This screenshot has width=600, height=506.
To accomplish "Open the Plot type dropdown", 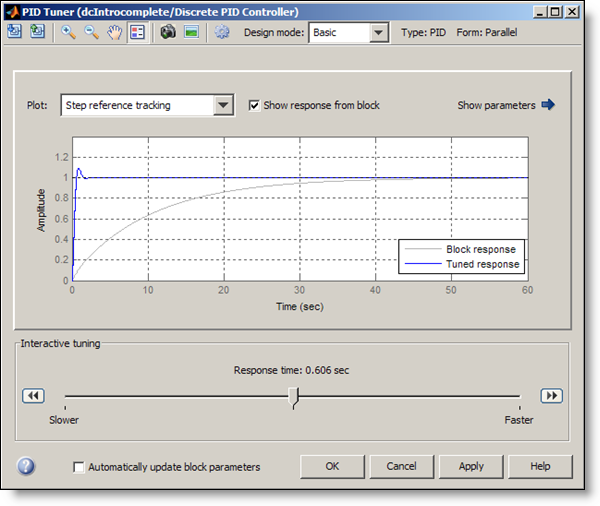I will click(223, 105).
